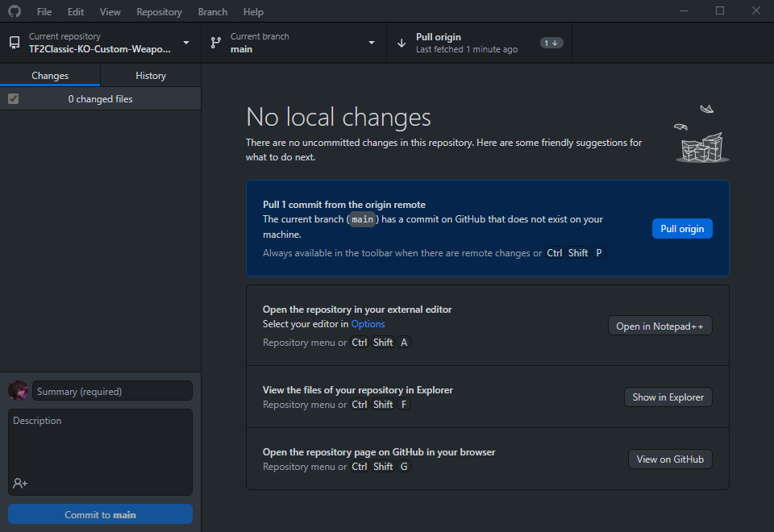Click the Open in Notepad++ button
The image size is (774, 532).
tap(660, 326)
